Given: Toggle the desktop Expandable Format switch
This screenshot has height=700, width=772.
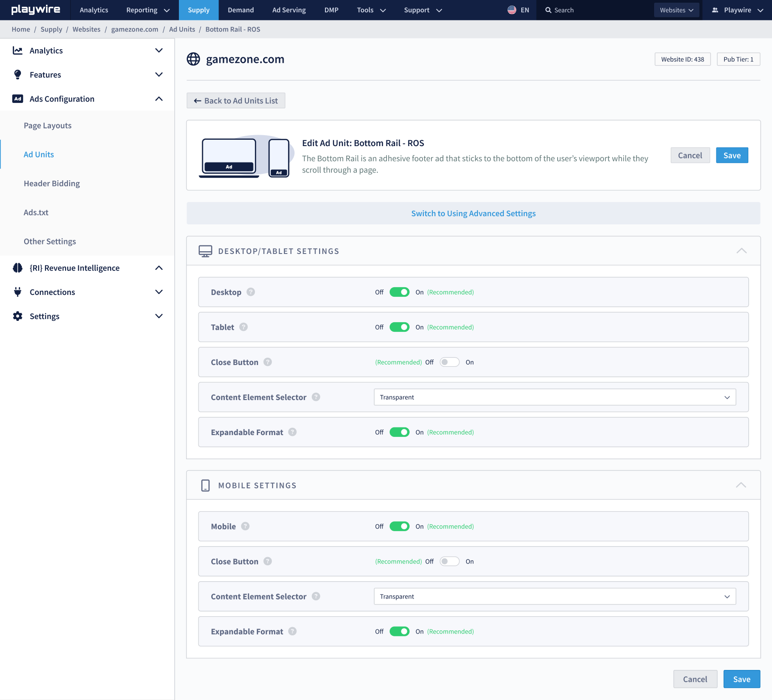Looking at the screenshot, I should coord(400,432).
